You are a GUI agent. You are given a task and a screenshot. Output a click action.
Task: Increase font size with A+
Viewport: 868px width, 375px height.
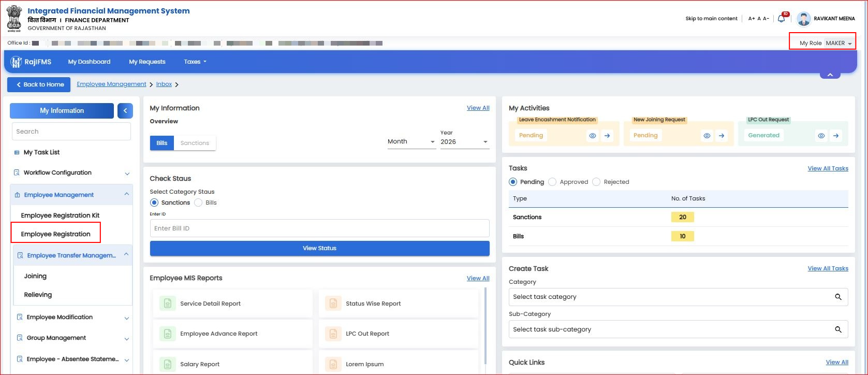click(x=752, y=19)
